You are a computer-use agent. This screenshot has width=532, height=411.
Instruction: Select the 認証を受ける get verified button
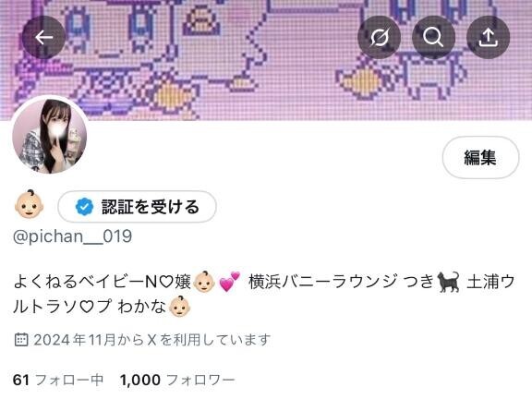pyautogui.click(x=137, y=207)
